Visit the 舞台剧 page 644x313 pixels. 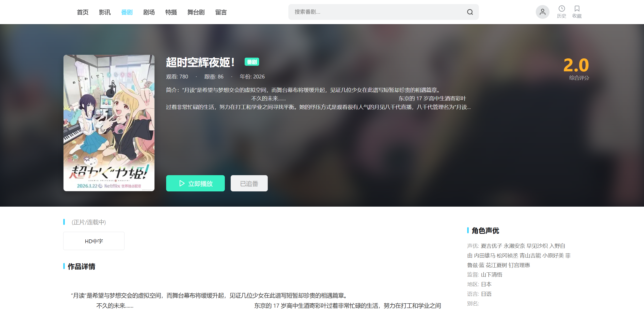[x=196, y=12]
